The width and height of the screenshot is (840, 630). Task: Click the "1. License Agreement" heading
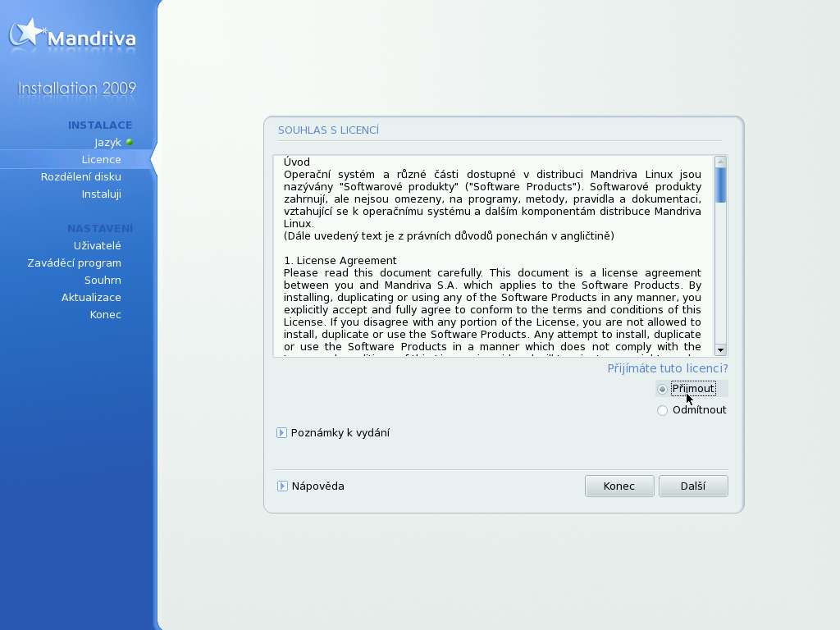pos(340,260)
